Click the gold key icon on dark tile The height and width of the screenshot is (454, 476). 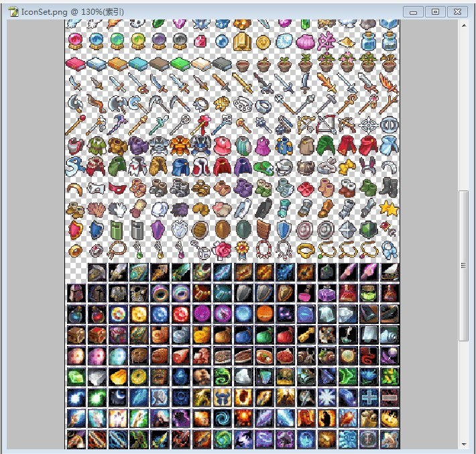(306, 335)
